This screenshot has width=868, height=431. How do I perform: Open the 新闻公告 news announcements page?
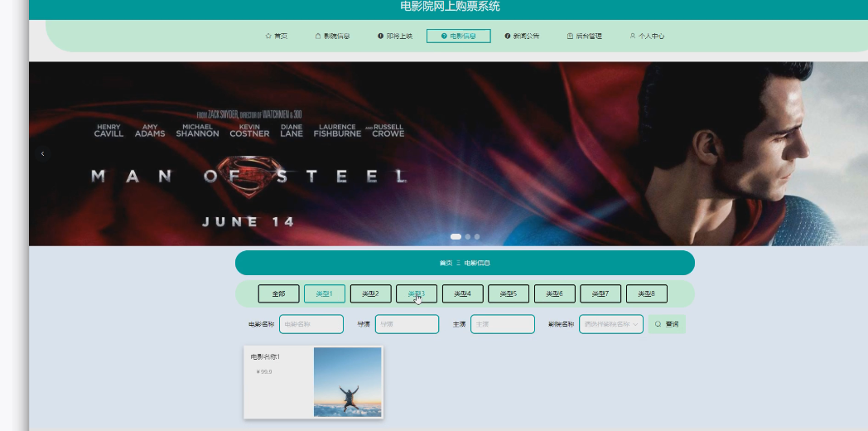[522, 36]
